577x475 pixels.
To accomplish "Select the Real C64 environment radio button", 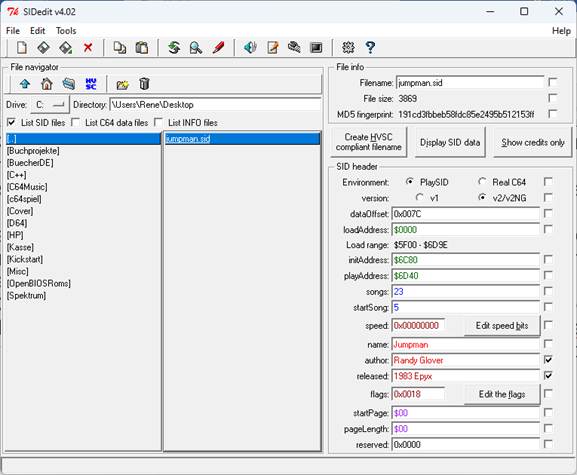I will click(482, 182).
